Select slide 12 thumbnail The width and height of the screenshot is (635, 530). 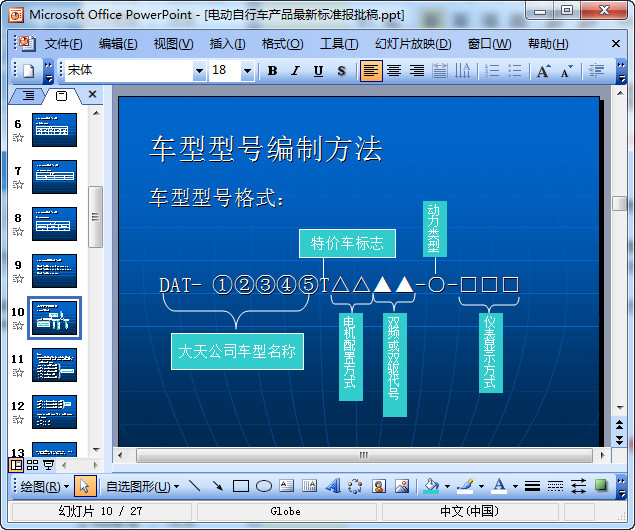54,412
